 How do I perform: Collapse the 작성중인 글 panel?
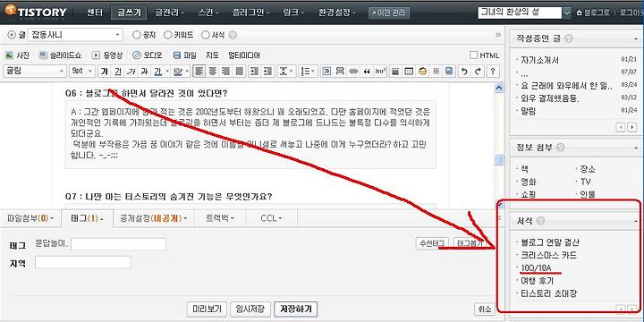pos(635,39)
